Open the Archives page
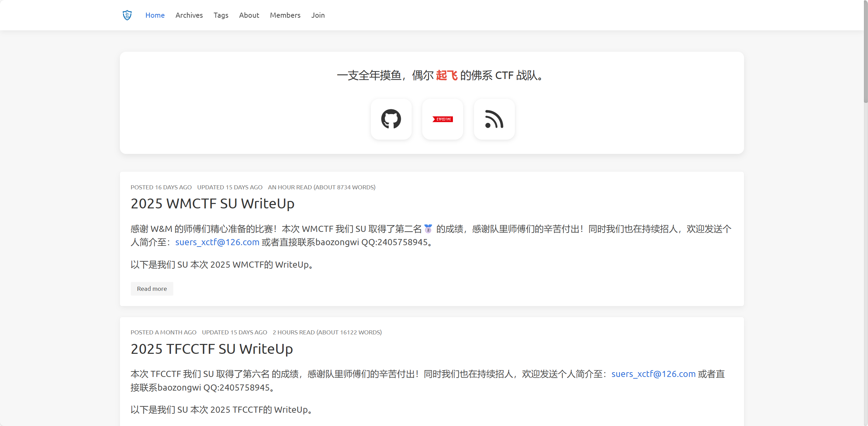The image size is (868, 426). (x=189, y=15)
